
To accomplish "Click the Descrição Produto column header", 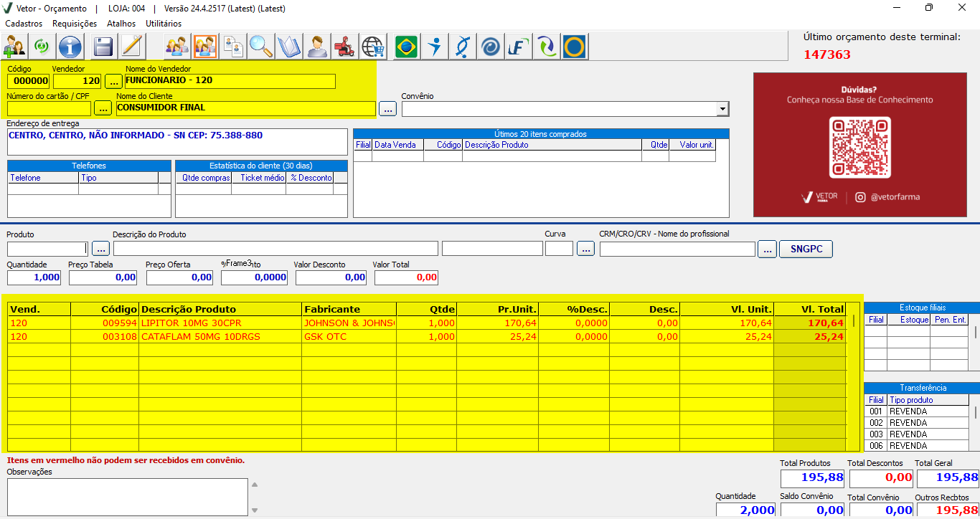I will click(x=220, y=309).
